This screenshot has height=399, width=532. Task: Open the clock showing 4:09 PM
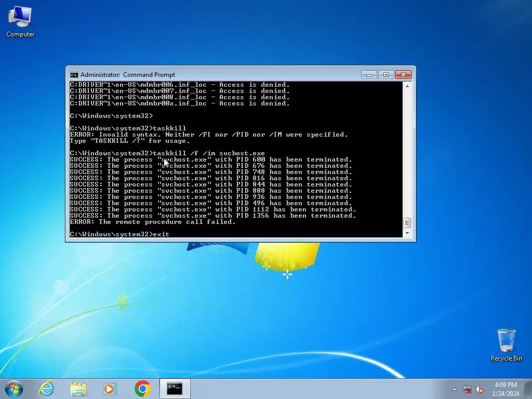pyautogui.click(x=506, y=389)
